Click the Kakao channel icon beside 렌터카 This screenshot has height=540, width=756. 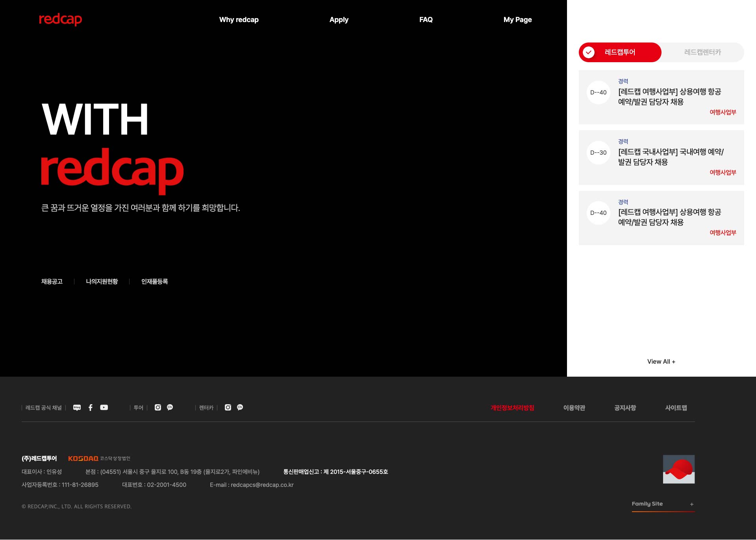point(240,407)
